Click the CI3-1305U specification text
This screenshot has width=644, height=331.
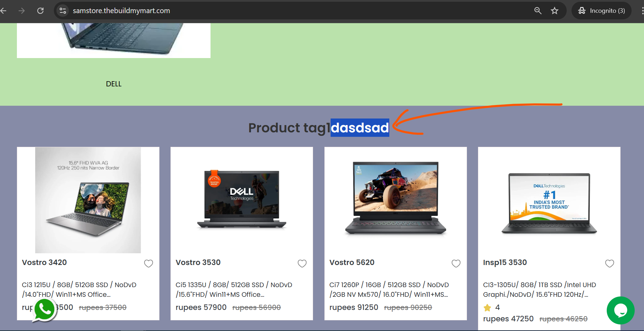point(539,290)
